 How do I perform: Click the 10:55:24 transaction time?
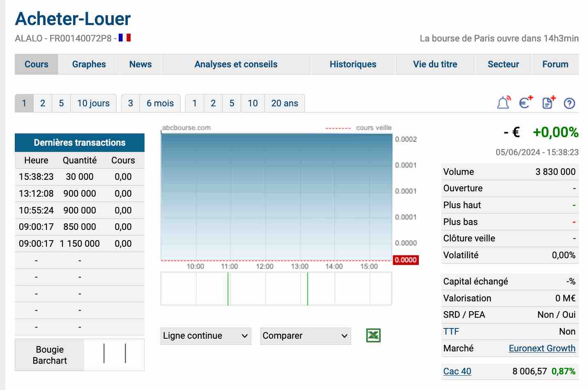(36, 210)
